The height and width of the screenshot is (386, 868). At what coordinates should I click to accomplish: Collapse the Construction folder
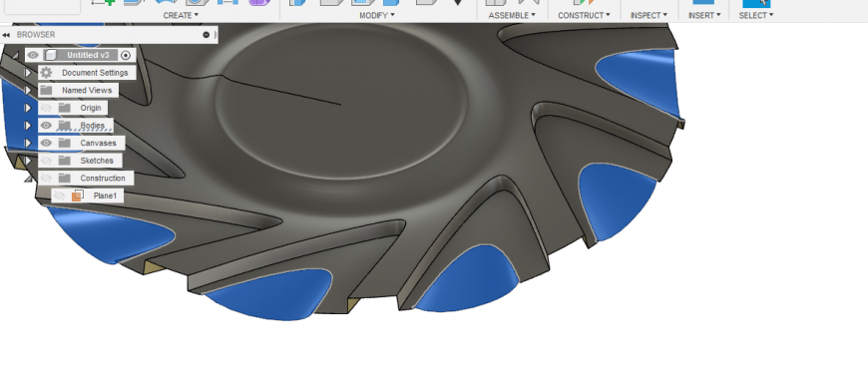(x=28, y=179)
